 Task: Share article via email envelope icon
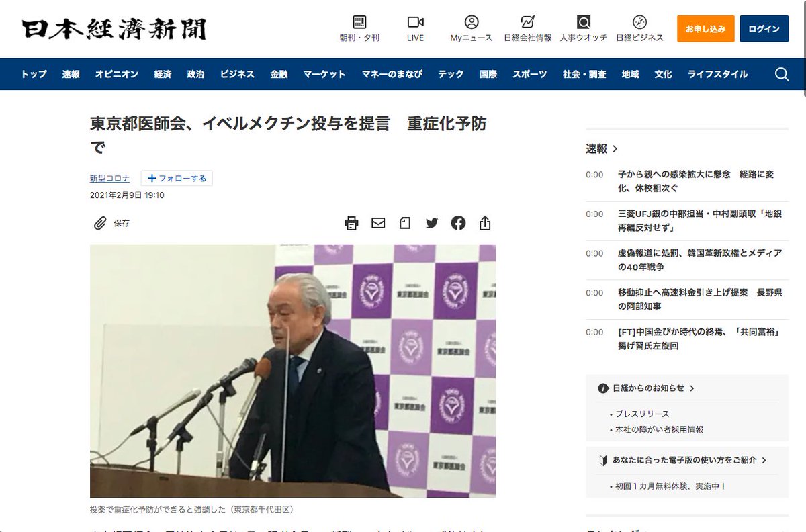(378, 223)
